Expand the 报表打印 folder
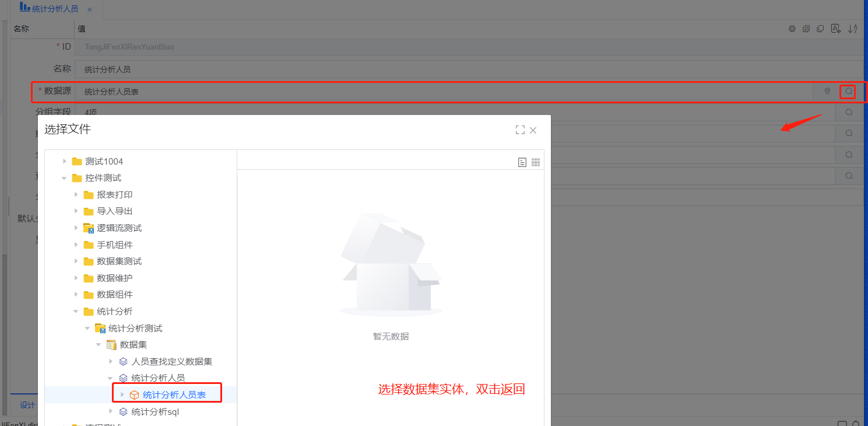Viewport: 868px width, 426px height. (76, 195)
